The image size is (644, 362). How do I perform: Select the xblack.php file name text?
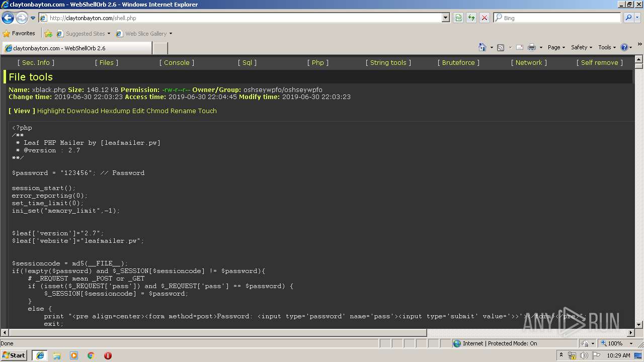[49, 90]
